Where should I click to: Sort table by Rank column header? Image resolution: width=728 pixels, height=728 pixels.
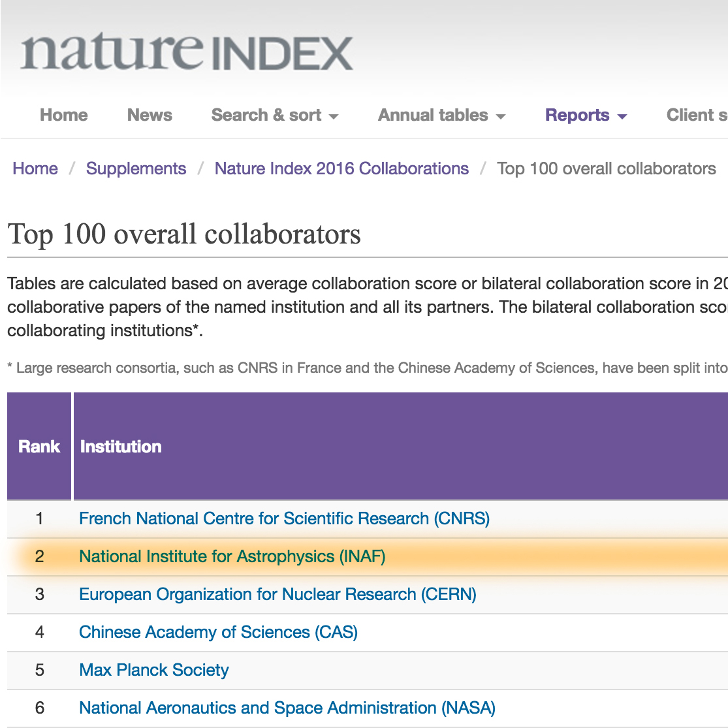click(39, 447)
